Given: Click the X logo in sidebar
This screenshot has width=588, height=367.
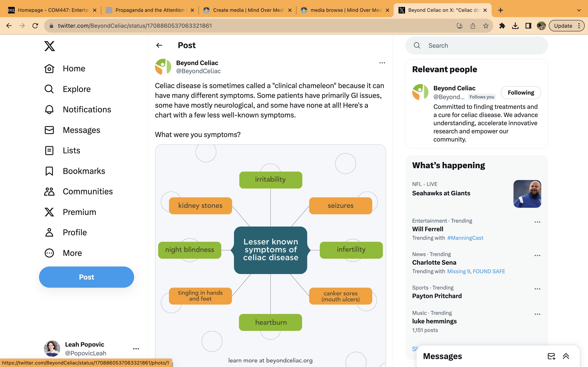Looking at the screenshot, I should pyautogui.click(x=50, y=46).
